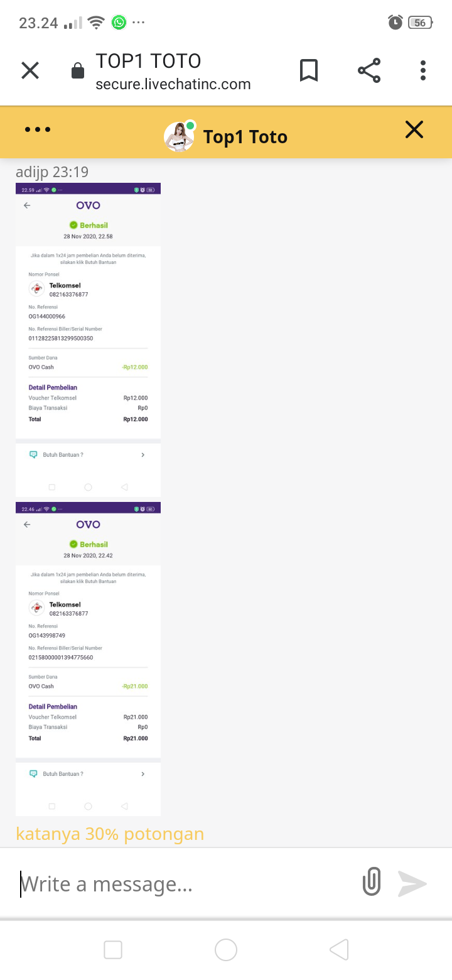Send the message with arrow icon

click(x=412, y=883)
